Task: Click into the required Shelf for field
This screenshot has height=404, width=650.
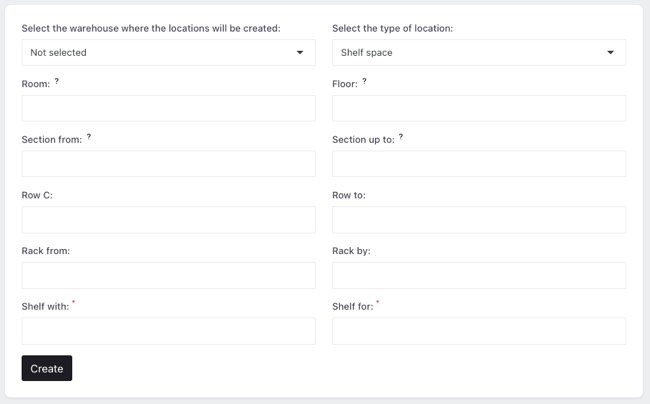Action: 479,331
